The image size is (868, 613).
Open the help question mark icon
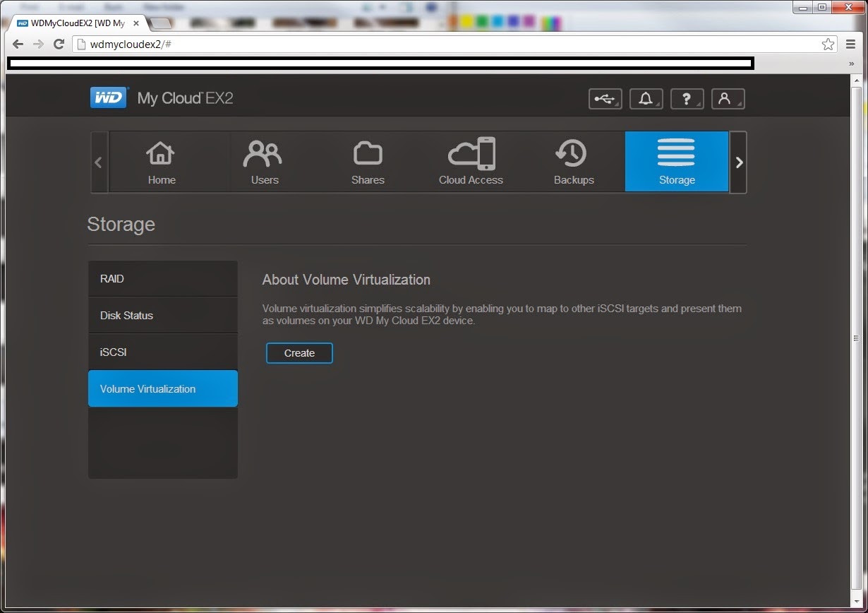tap(687, 99)
